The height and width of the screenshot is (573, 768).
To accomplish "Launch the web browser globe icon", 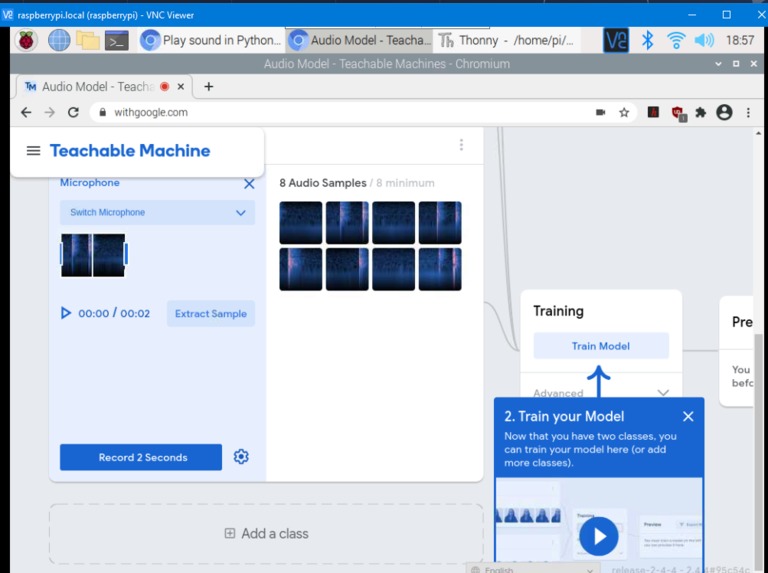I will [59, 40].
